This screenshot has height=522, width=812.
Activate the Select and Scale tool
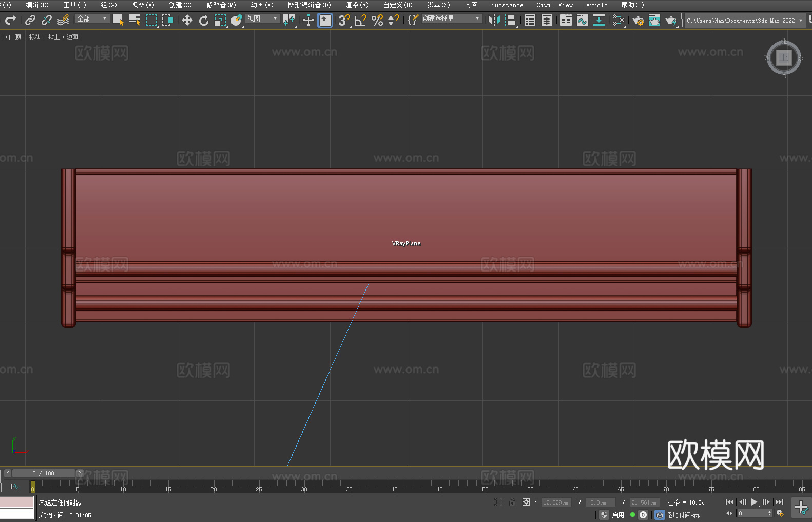(220, 20)
